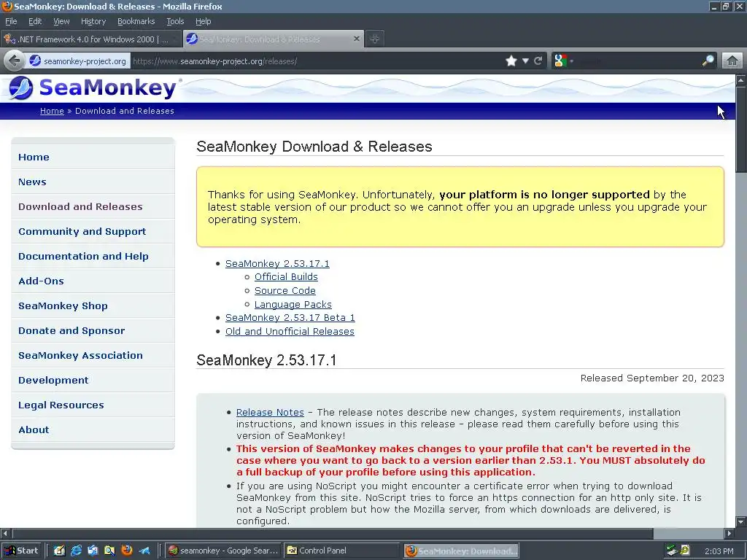Open Old and Unofficial Releases link
747x560 pixels.
[290, 332]
